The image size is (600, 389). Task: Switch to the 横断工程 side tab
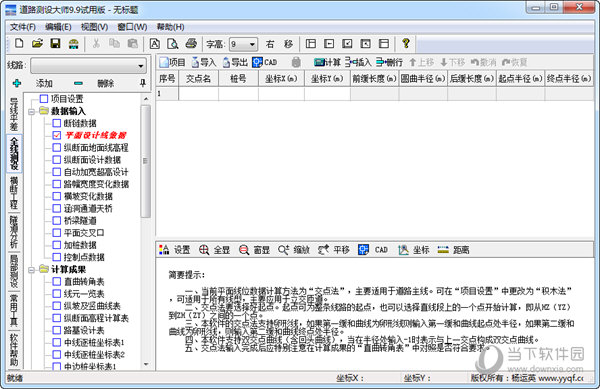tap(14, 192)
